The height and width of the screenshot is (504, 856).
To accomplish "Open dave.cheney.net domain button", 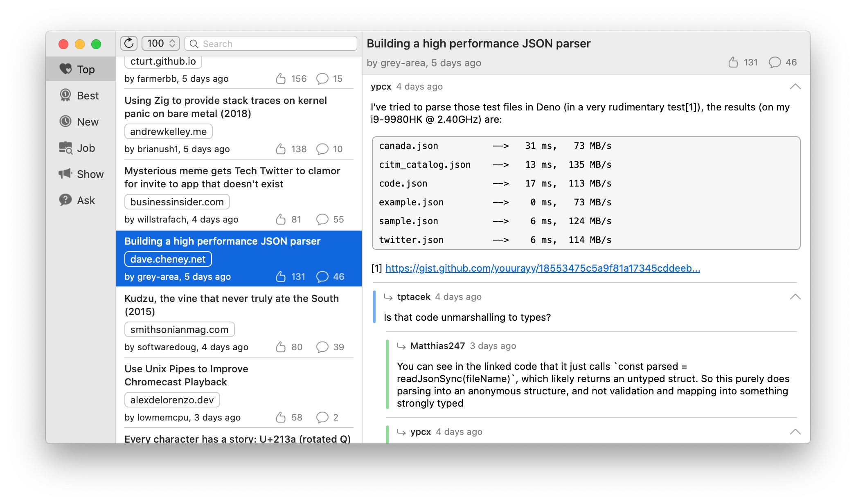I will (168, 259).
